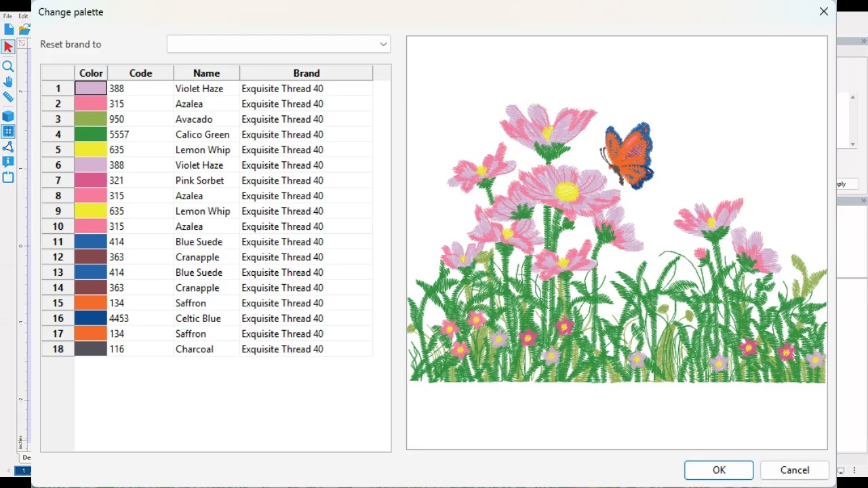Toggle the 3D cube view icon
The image size is (868, 488).
pyautogui.click(x=8, y=117)
